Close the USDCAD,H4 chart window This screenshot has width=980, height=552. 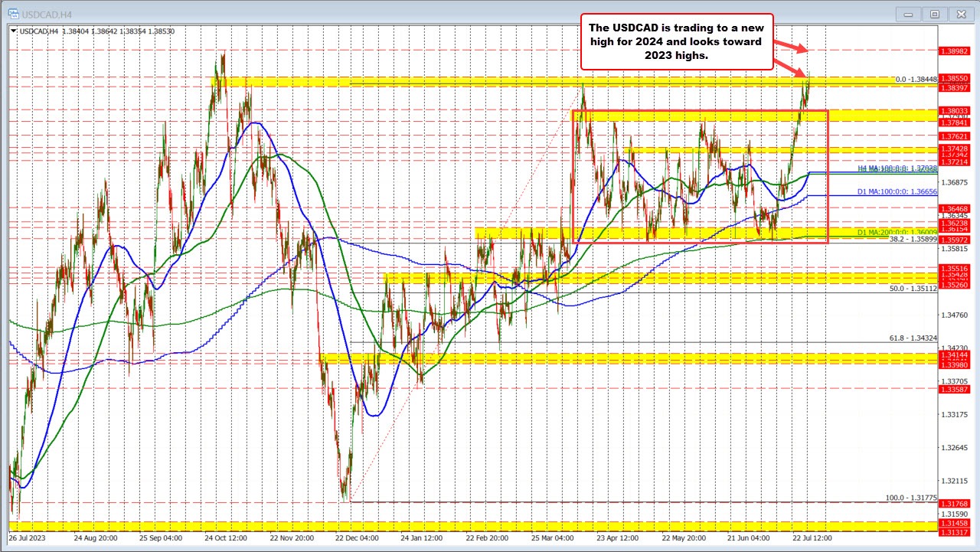pos(958,13)
